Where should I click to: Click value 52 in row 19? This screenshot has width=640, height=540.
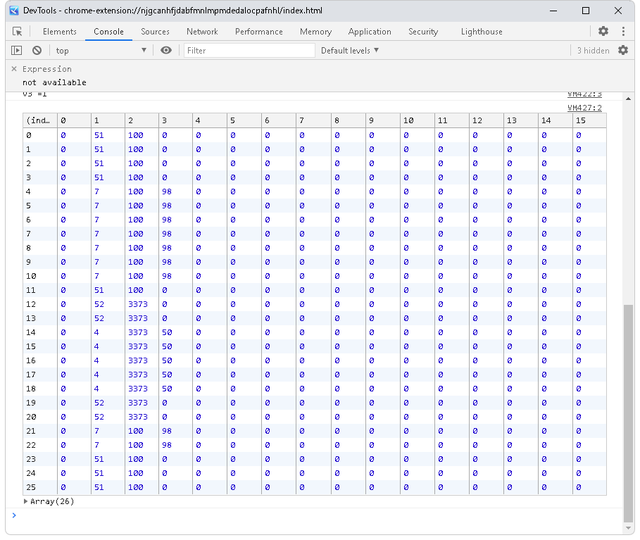99,403
